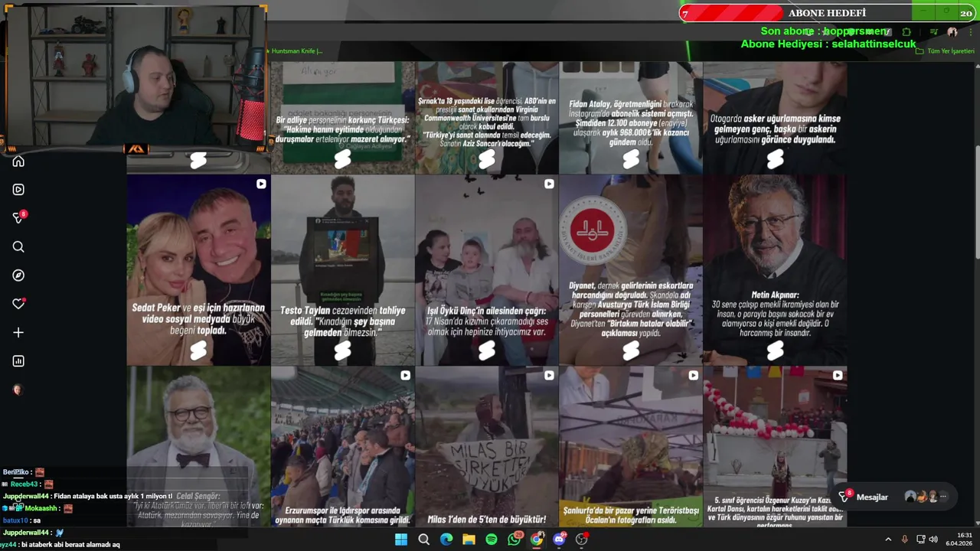This screenshot has width=980, height=551.
Task: Open the Fidan Atalay post
Action: (x=631, y=118)
